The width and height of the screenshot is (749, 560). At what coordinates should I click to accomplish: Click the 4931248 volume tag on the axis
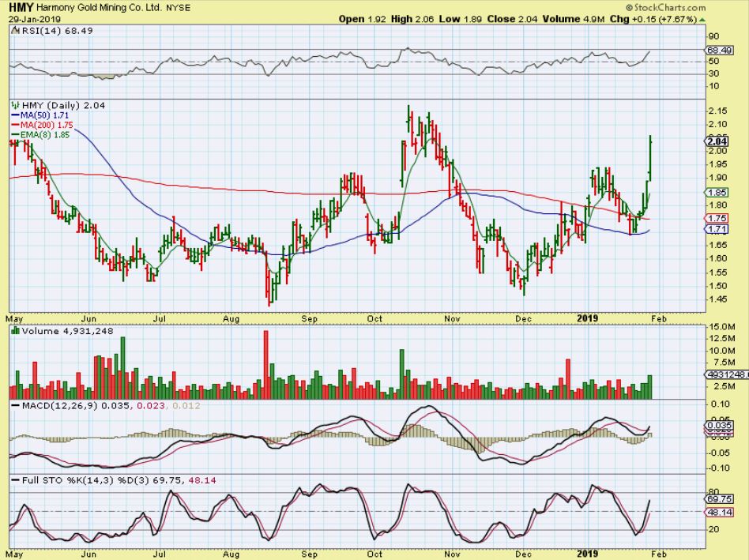[727, 374]
